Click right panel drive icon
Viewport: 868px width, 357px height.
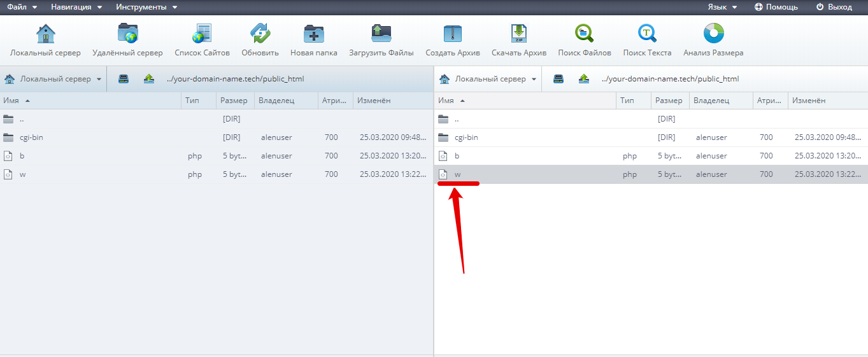click(x=559, y=79)
